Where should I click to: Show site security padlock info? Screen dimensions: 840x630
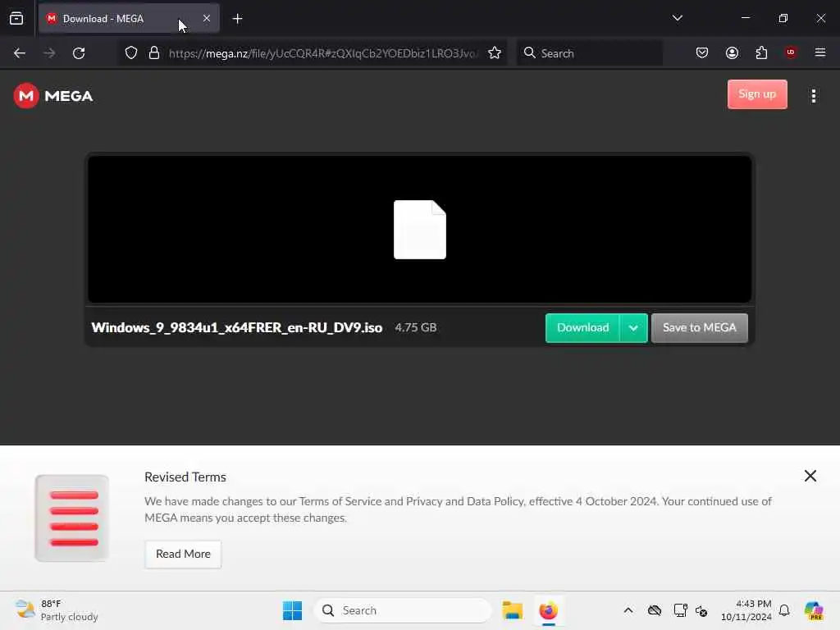point(154,53)
